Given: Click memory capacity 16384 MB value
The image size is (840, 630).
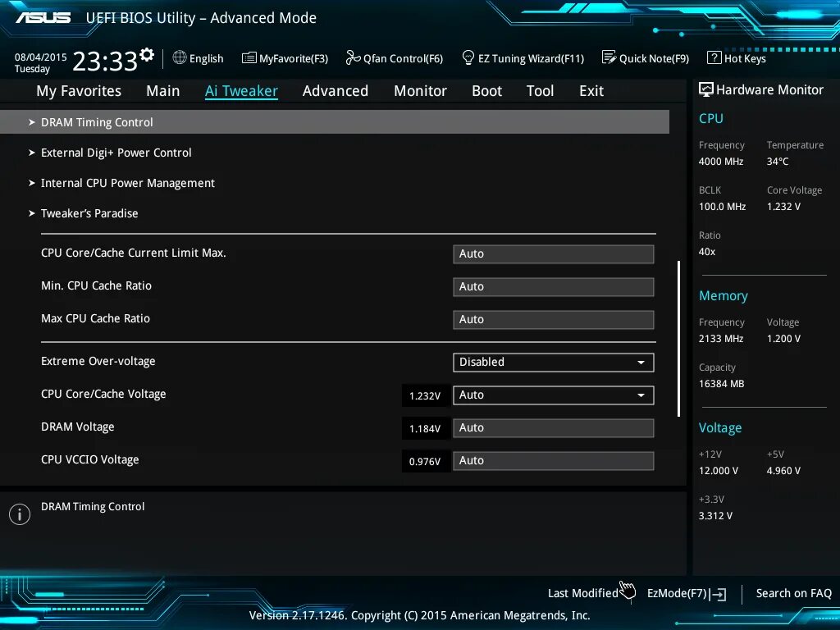Looking at the screenshot, I should click(x=722, y=384).
